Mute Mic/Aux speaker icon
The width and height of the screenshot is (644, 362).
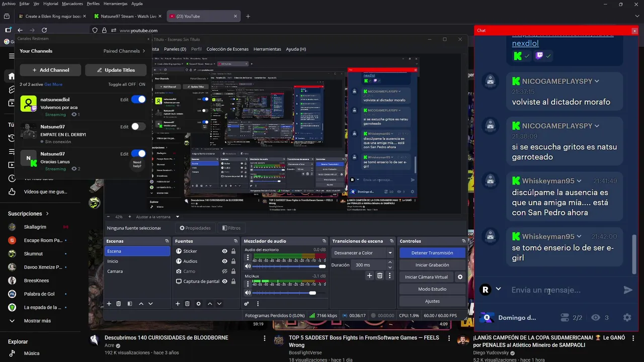pyautogui.click(x=248, y=293)
